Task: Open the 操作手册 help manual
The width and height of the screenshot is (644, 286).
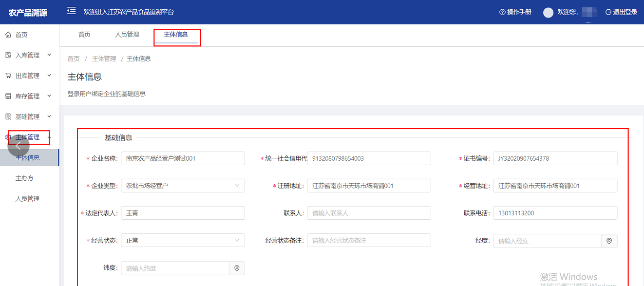Action: (x=515, y=12)
